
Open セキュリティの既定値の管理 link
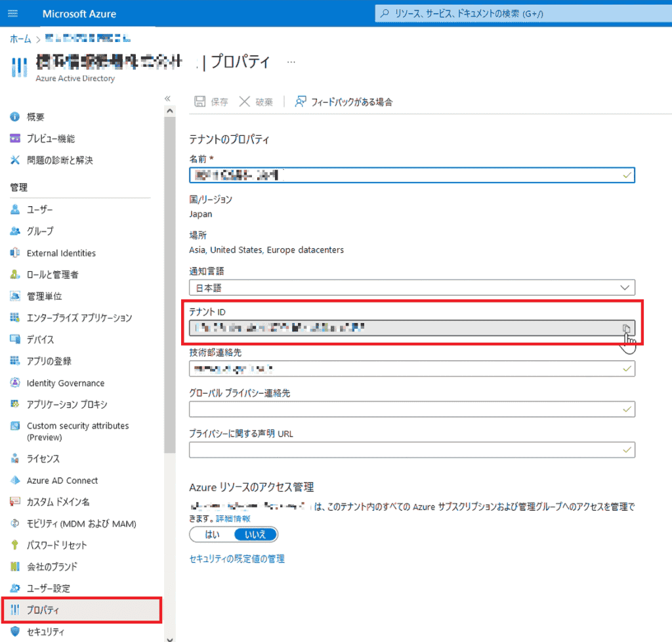click(237, 559)
